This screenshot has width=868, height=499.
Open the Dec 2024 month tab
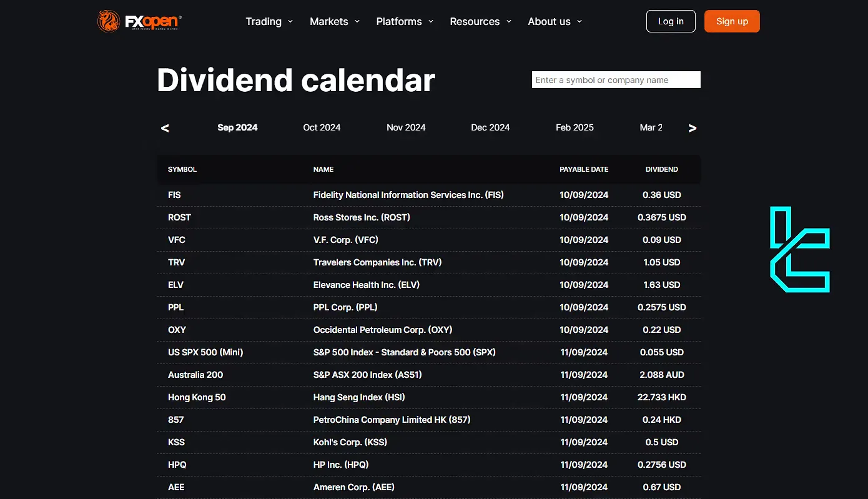(490, 127)
